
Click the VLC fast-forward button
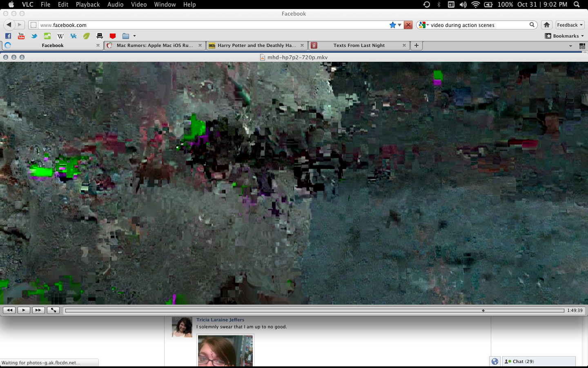(38, 310)
